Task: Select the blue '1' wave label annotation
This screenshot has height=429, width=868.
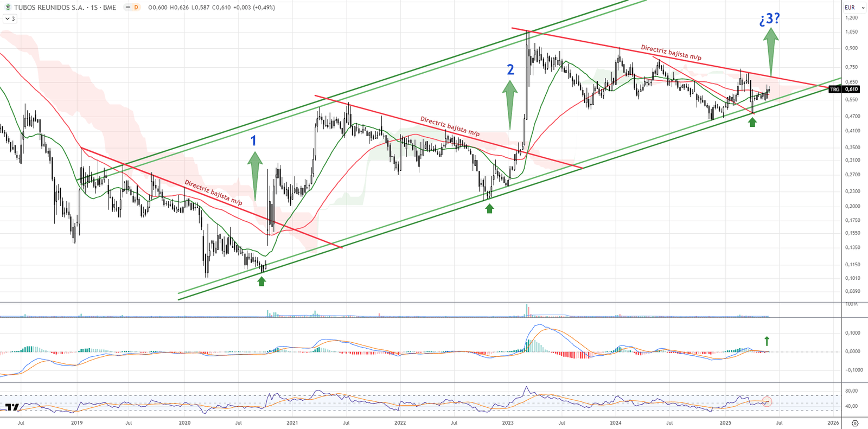Action: coord(253,140)
